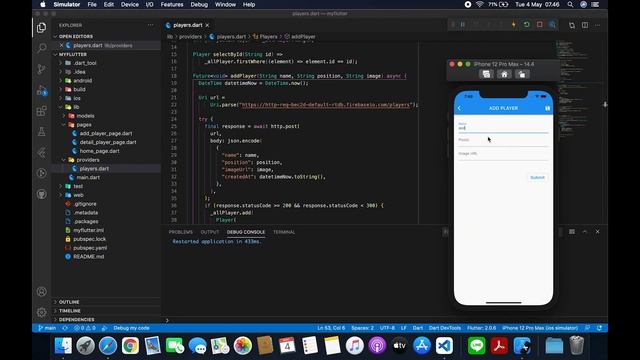Open the Run and Debug view
The width and height of the screenshot is (640, 360).
pos(41,90)
